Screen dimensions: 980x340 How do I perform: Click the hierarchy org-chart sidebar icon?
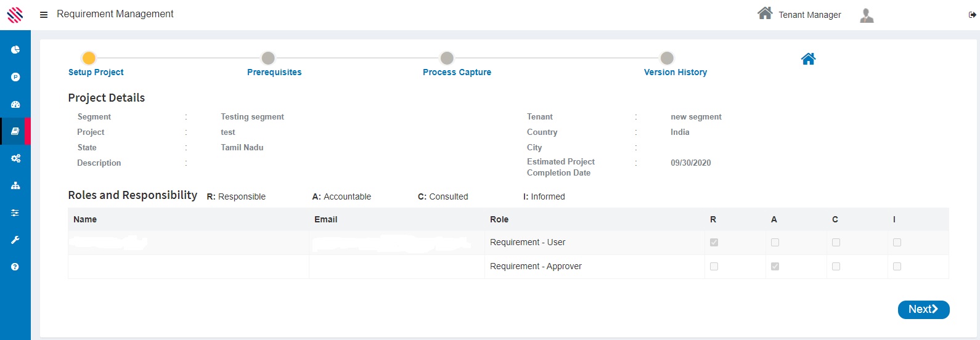15,185
